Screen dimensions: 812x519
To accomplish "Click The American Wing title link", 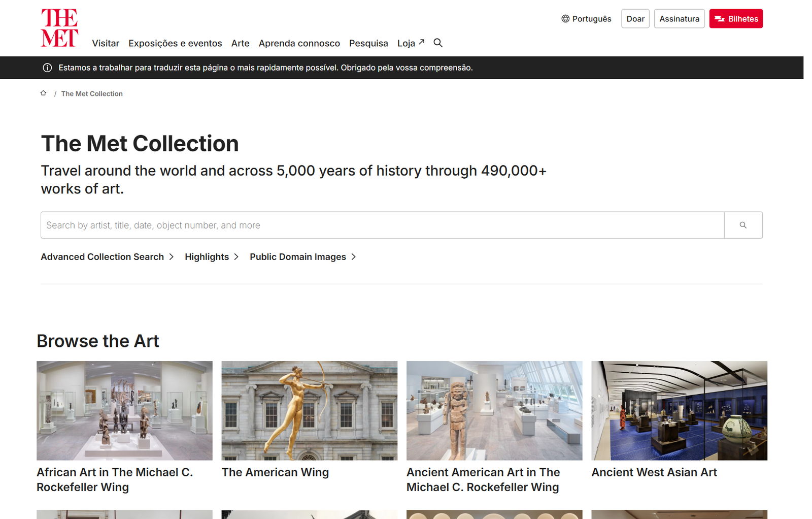I will [275, 472].
